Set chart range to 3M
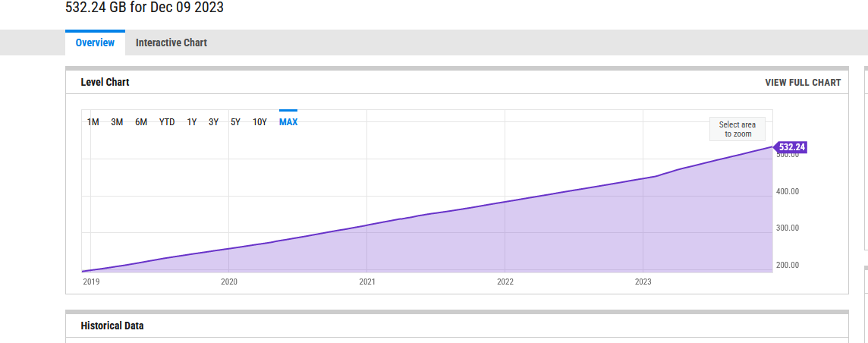The width and height of the screenshot is (868, 343). 117,122
